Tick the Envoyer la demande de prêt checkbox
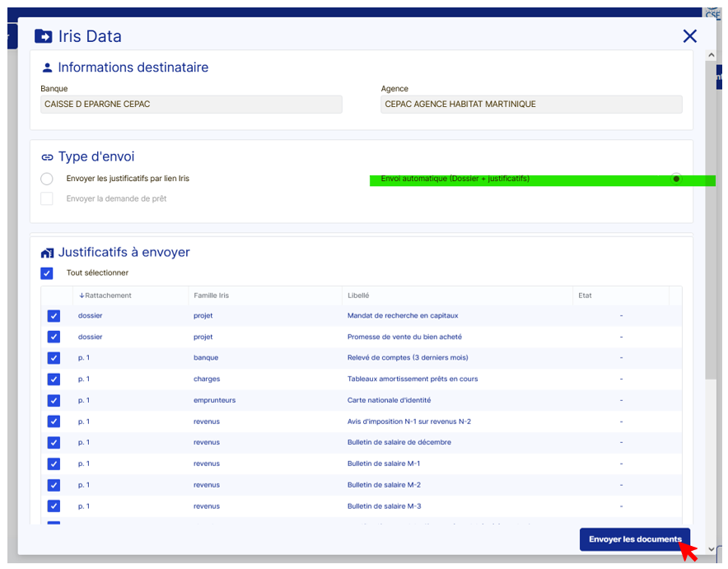 [x=47, y=198]
